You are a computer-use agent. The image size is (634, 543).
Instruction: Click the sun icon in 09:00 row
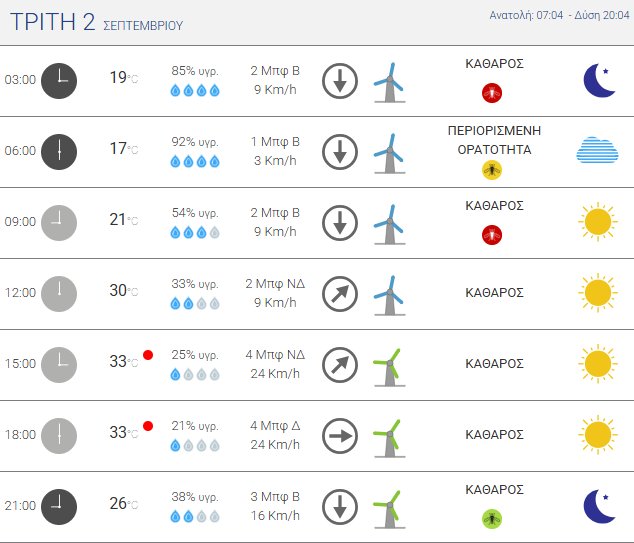(597, 222)
